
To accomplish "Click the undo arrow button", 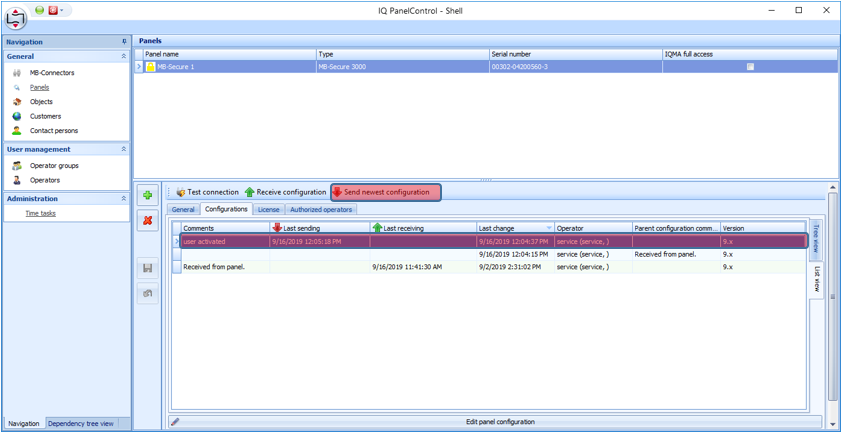I will pos(148,294).
